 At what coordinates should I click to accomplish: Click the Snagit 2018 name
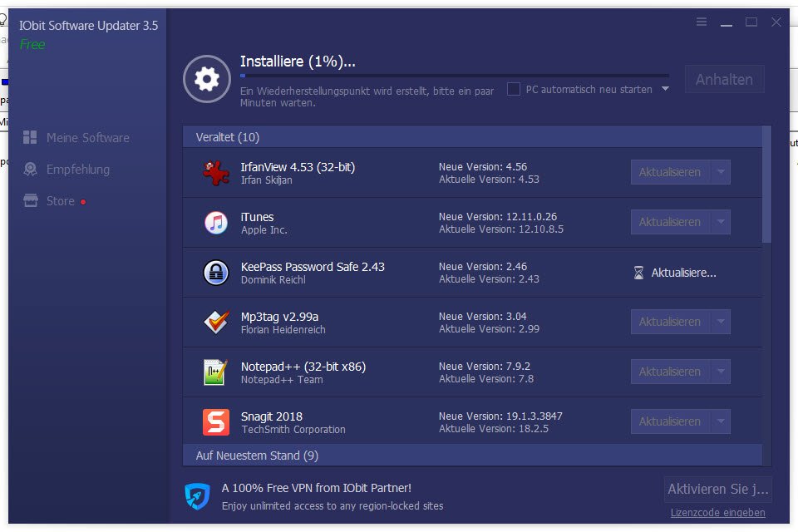(271, 416)
